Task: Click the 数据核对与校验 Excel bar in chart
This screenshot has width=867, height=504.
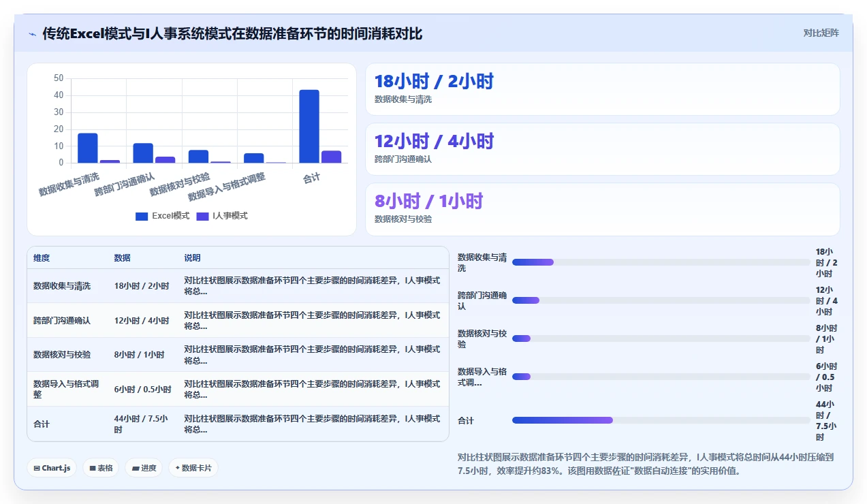Action: pyautogui.click(x=198, y=157)
